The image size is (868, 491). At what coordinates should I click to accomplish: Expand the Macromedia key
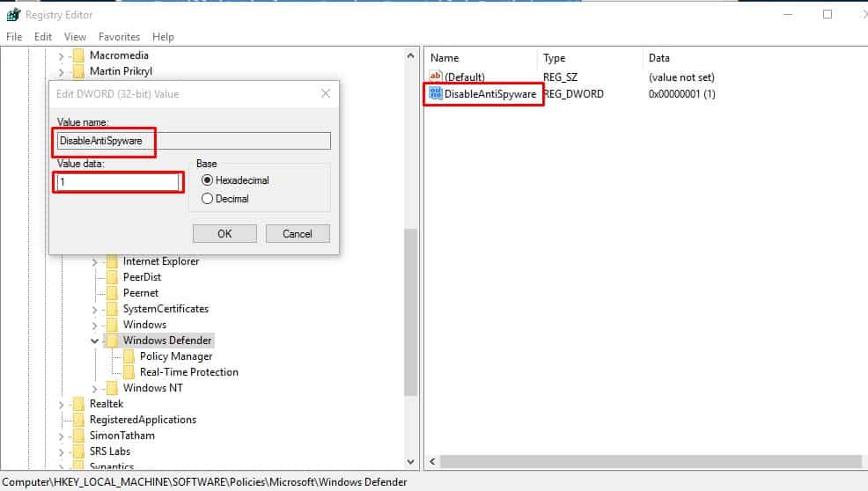[61, 56]
